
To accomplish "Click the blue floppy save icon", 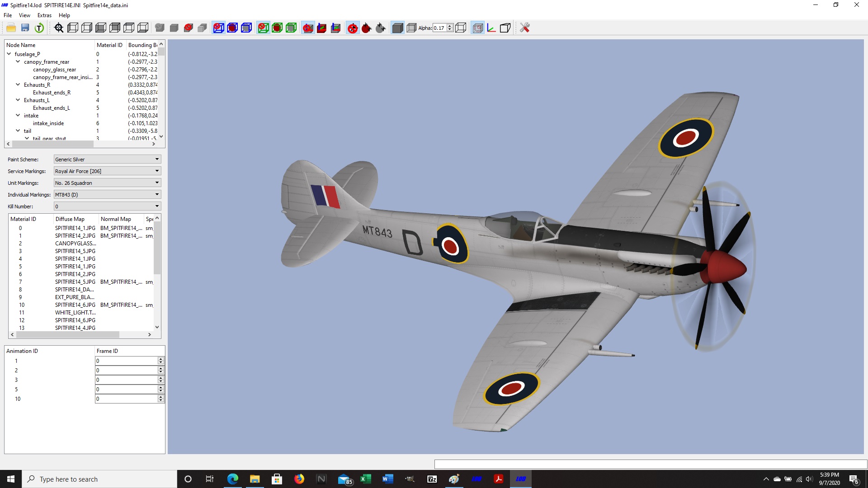I will (25, 28).
